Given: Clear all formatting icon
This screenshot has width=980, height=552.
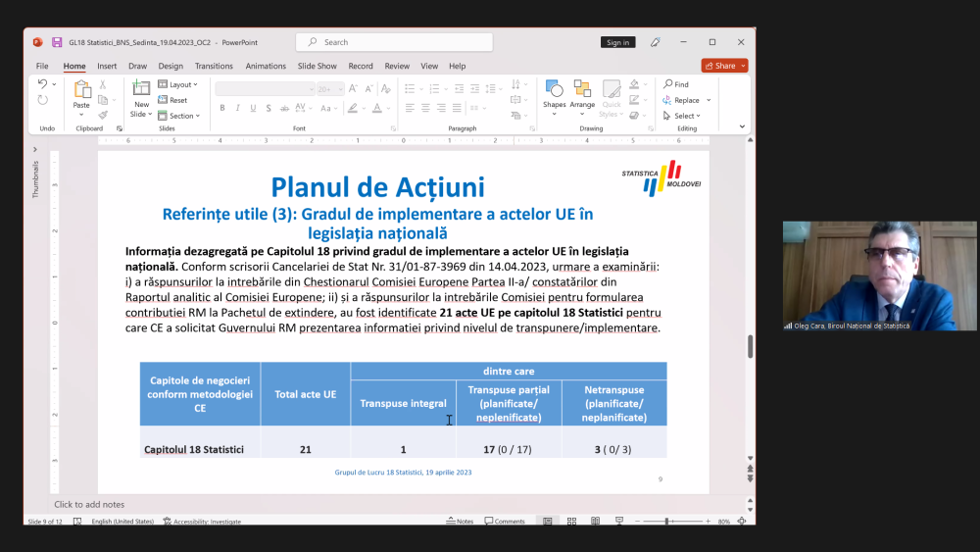Looking at the screenshot, I should click(385, 89).
